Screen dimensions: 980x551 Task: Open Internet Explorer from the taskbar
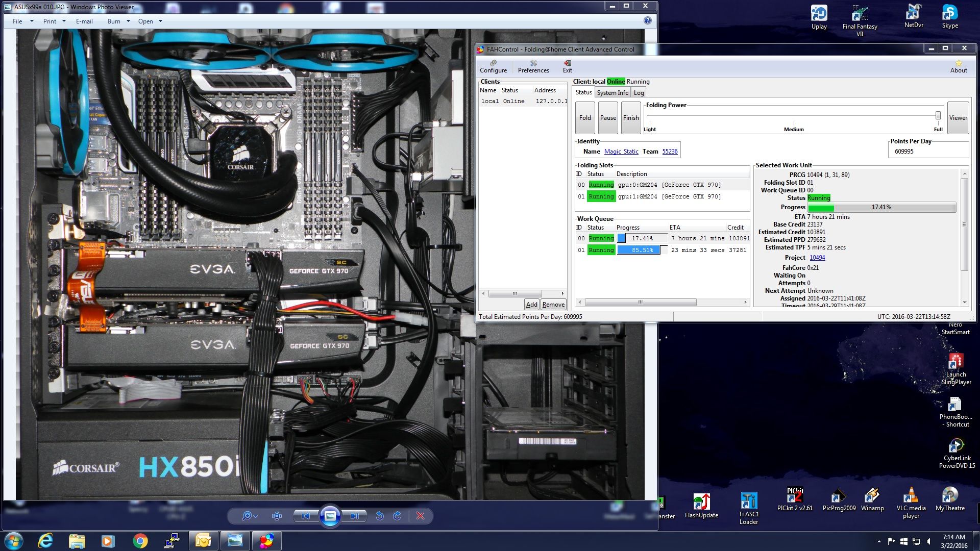click(x=45, y=541)
